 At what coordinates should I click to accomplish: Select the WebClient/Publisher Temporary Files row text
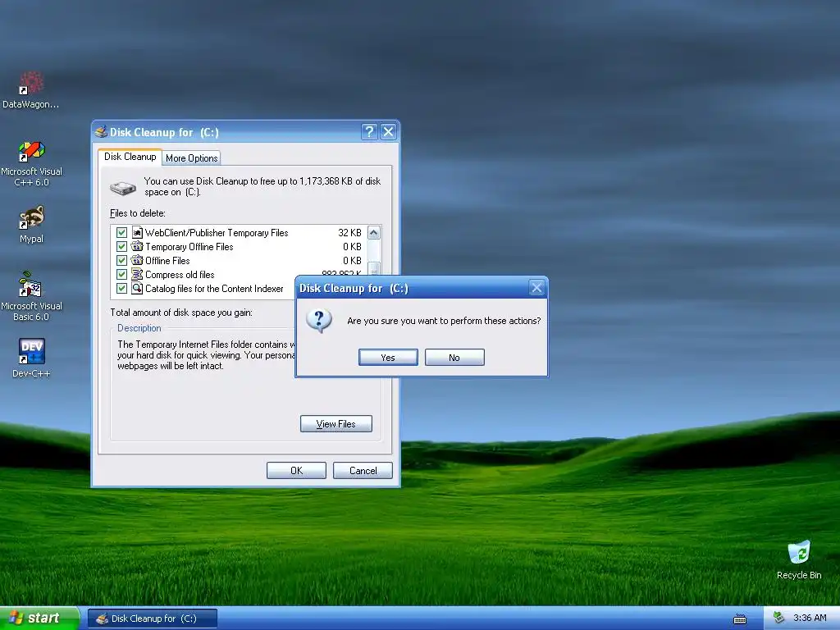pyautogui.click(x=217, y=232)
